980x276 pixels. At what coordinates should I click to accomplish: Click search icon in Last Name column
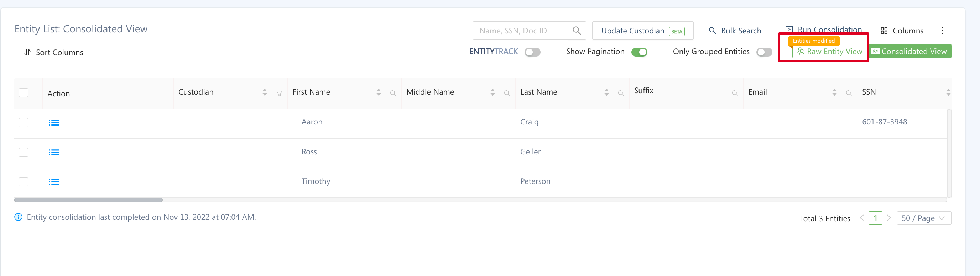coord(621,93)
